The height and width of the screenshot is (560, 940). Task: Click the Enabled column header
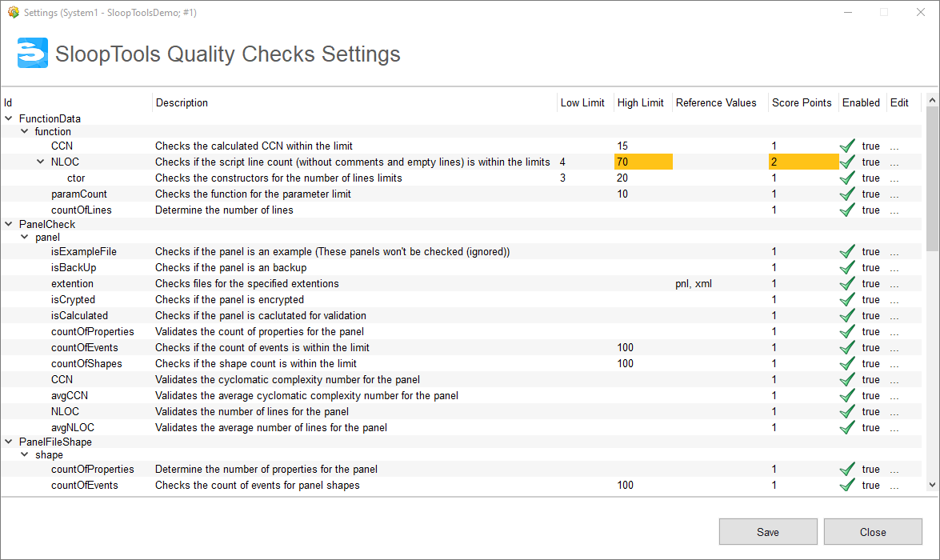click(862, 102)
